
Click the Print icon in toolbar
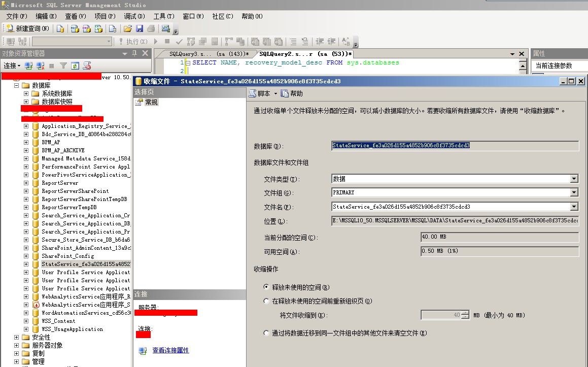[x=151, y=28]
